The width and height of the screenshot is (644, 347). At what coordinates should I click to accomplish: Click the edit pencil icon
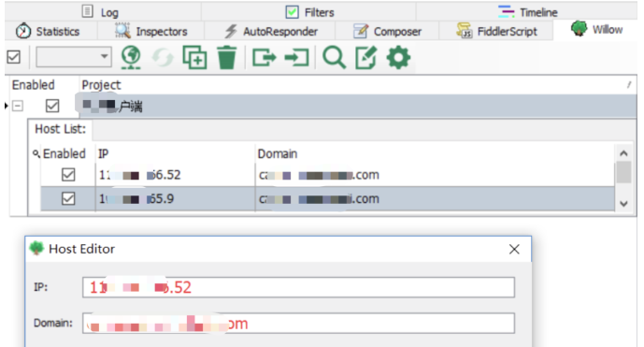pyautogui.click(x=366, y=57)
